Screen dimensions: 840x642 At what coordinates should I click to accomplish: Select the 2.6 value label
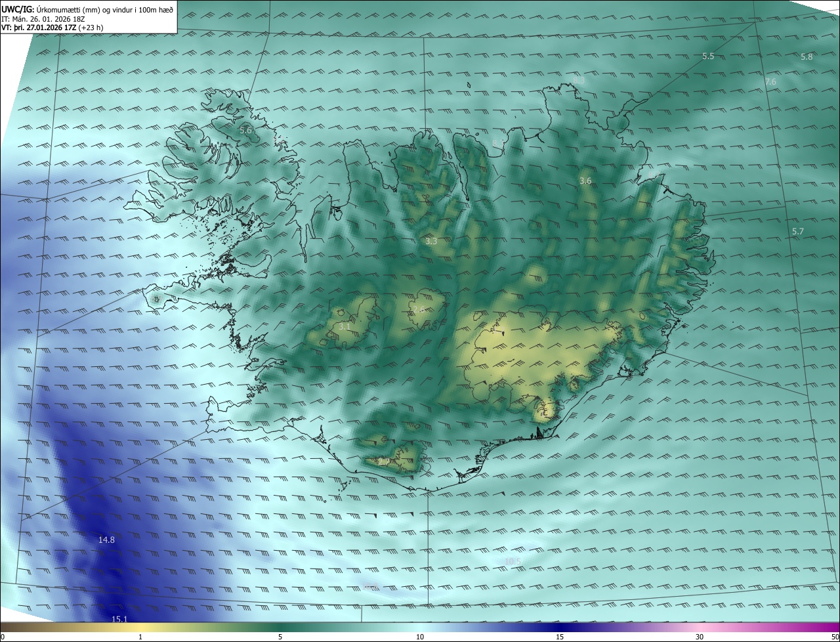coord(419,310)
